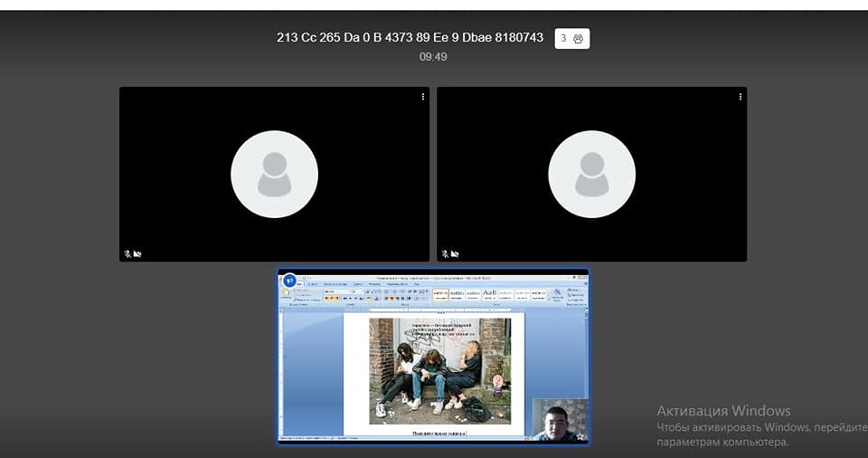The image size is (868, 458).
Task: Click the star icon on the presenter tile
Action: tap(580, 436)
